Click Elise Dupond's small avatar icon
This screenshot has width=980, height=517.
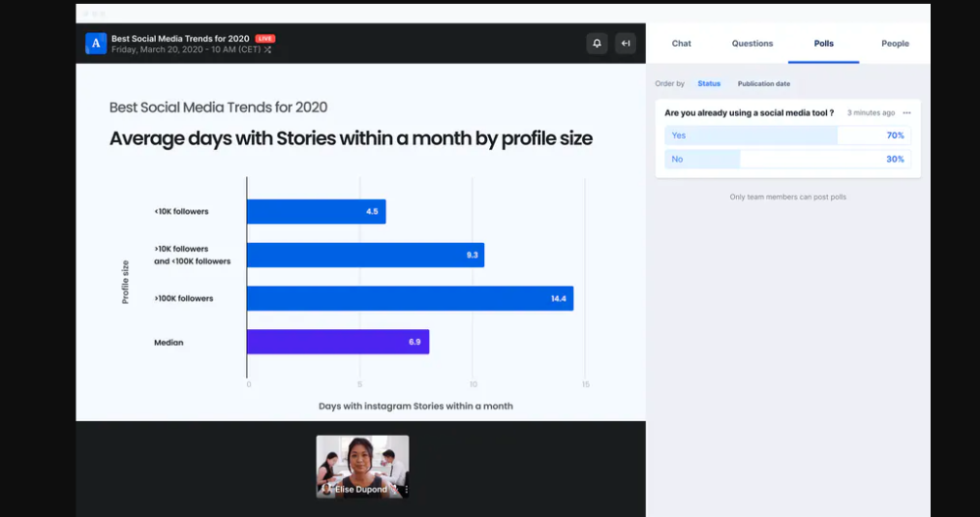coord(324,489)
